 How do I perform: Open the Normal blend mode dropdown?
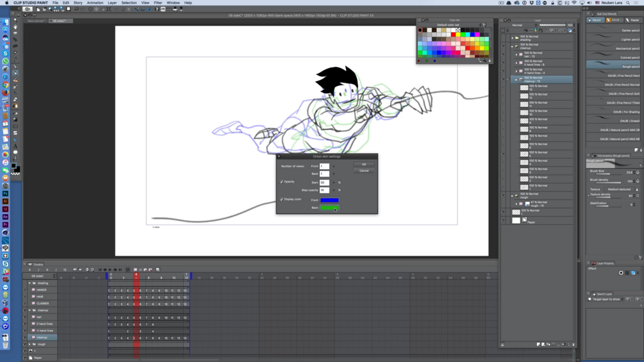(x=519, y=25)
